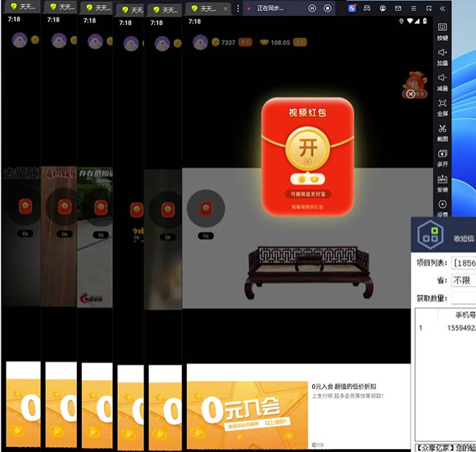
Task: Open the 项目列表 dropdown
Action: coord(464,263)
